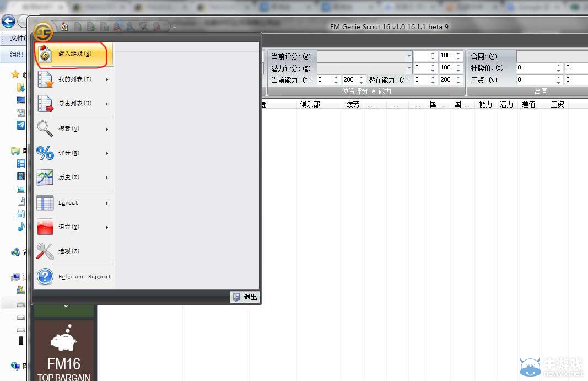Click the 组织 button in the Explorer window
The height and width of the screenshot is (381, 588).
click(17, 55)
